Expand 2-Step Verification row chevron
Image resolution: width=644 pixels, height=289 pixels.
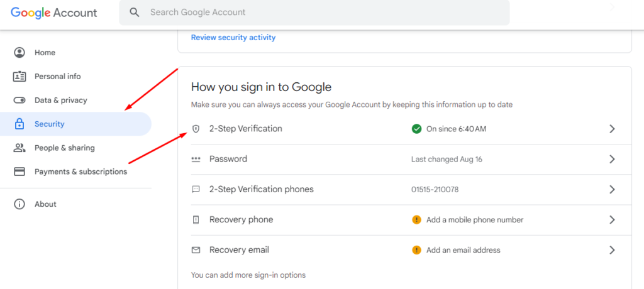point(613,129)
